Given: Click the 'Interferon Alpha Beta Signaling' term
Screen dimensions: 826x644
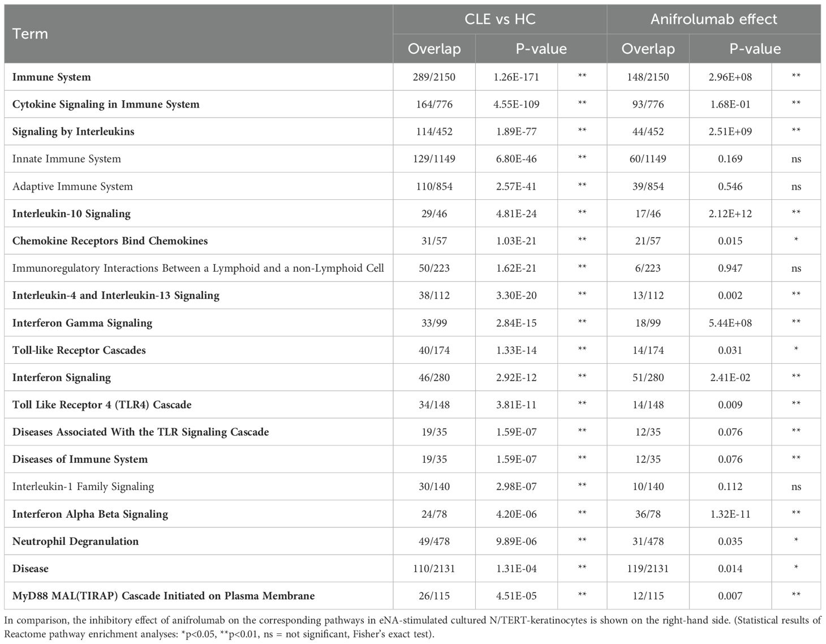Looking at the screenshot, I should [x=90, y=514].
